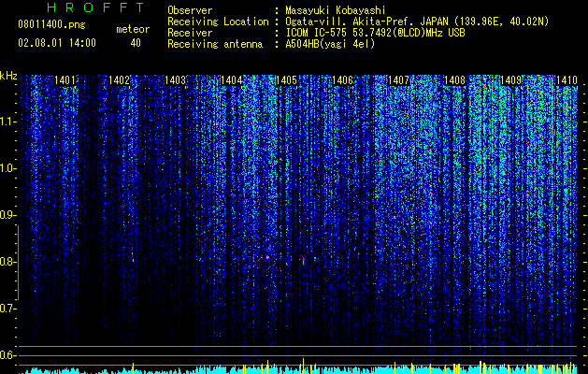This screenshot has width=588, height=374.
Task: Click the Receiving Location label
Action: click(x=218, y=22)
